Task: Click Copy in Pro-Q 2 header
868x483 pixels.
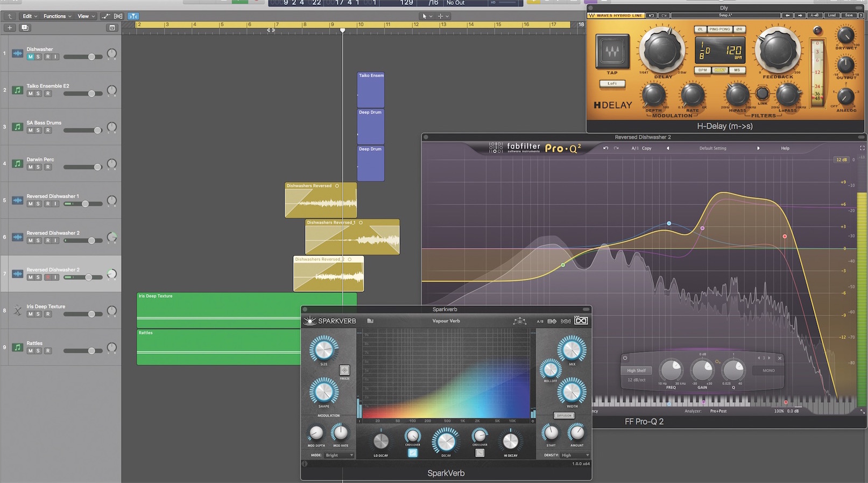Action: (647, 148)
